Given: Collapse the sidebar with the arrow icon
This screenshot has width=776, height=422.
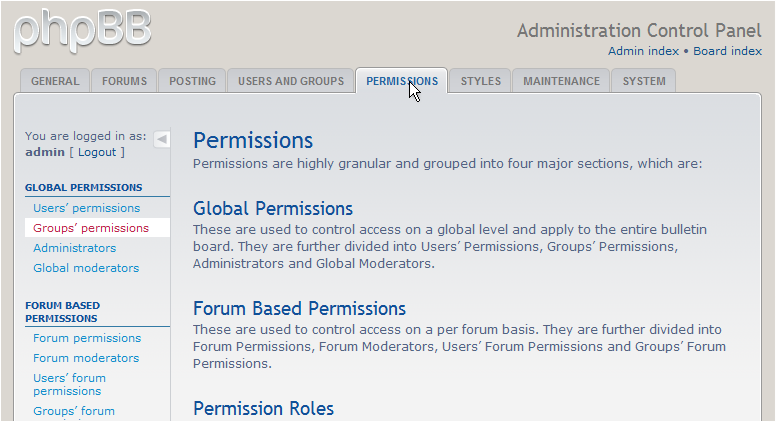Looking at the screenshot, I should pyautogui.click(x=162, y=139).
